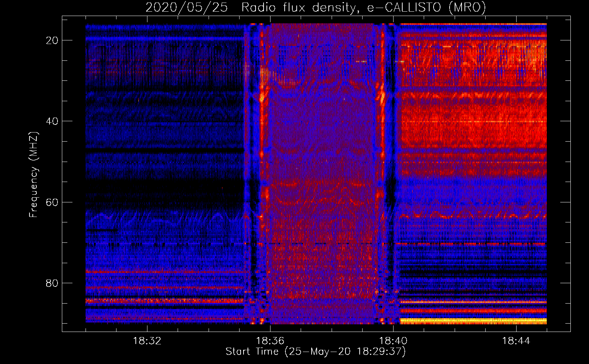
Task: Click the 80 frequency tick label
Action: pos(52,283)
